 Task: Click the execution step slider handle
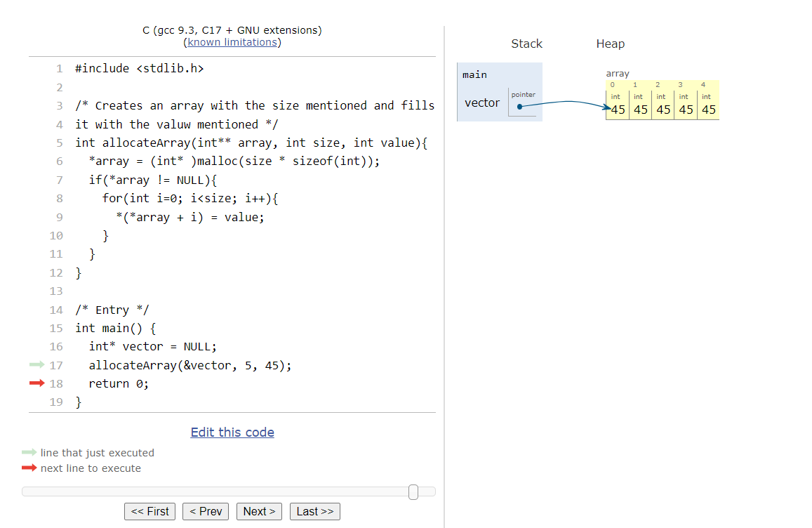[x=413, y=491]
